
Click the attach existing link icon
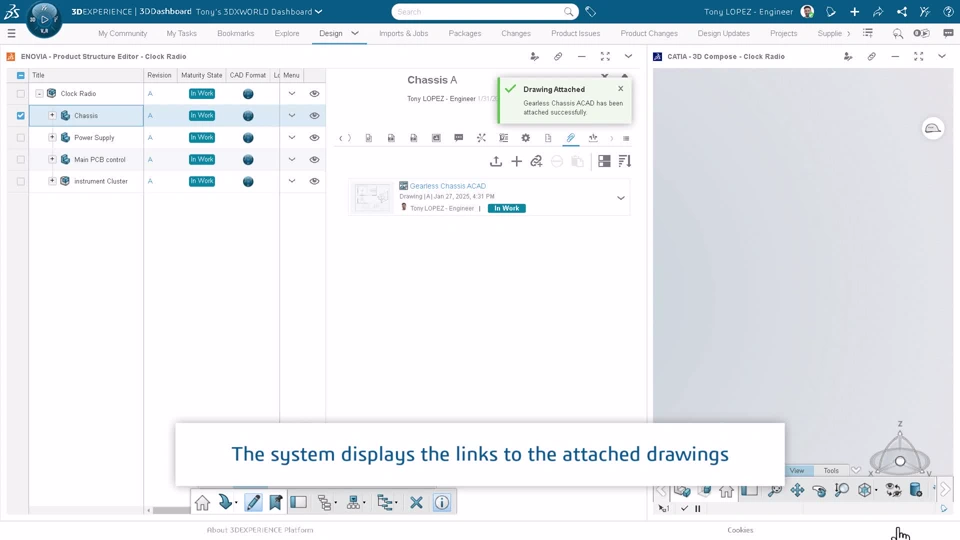[536, 161]
